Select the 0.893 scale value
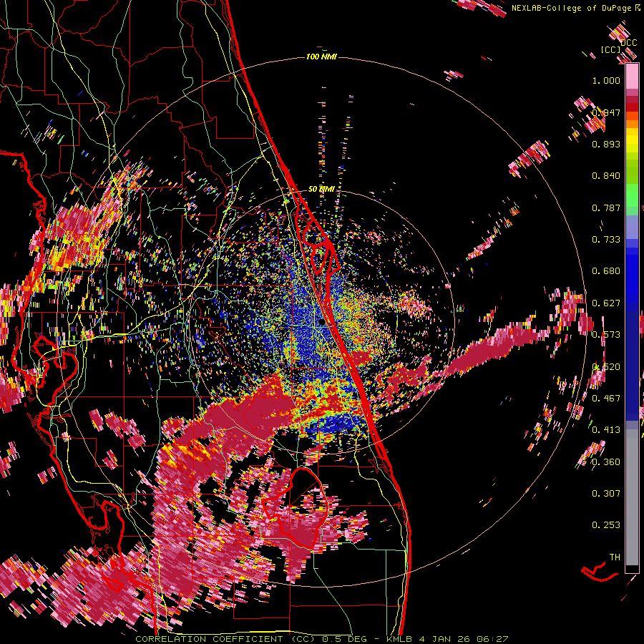 (x=606, y=144)
